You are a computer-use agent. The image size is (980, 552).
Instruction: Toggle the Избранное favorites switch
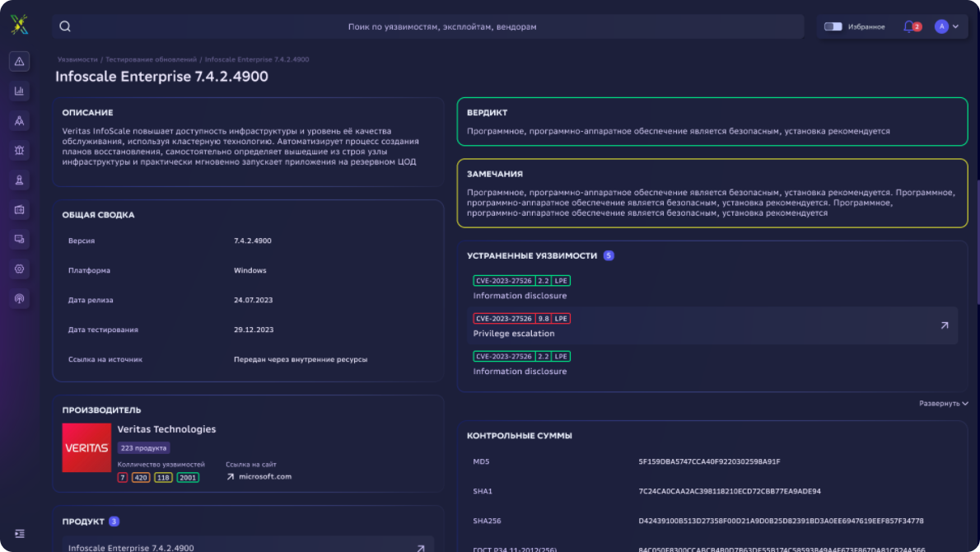833,26
